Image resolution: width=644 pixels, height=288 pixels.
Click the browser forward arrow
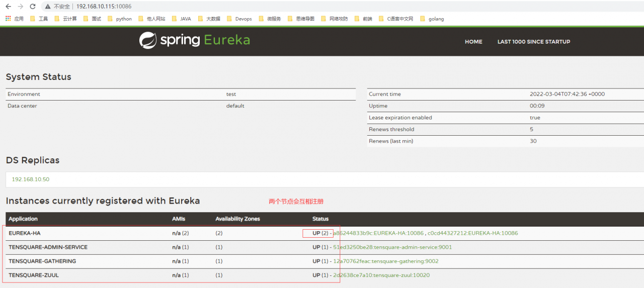[21, 7]
